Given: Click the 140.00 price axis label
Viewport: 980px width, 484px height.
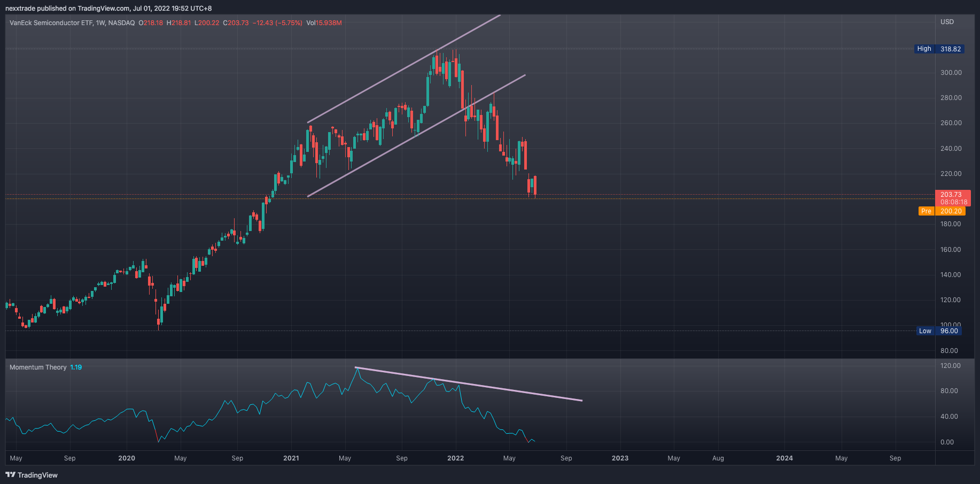Looking at the screenshot, I should click(x=951, y=275).
